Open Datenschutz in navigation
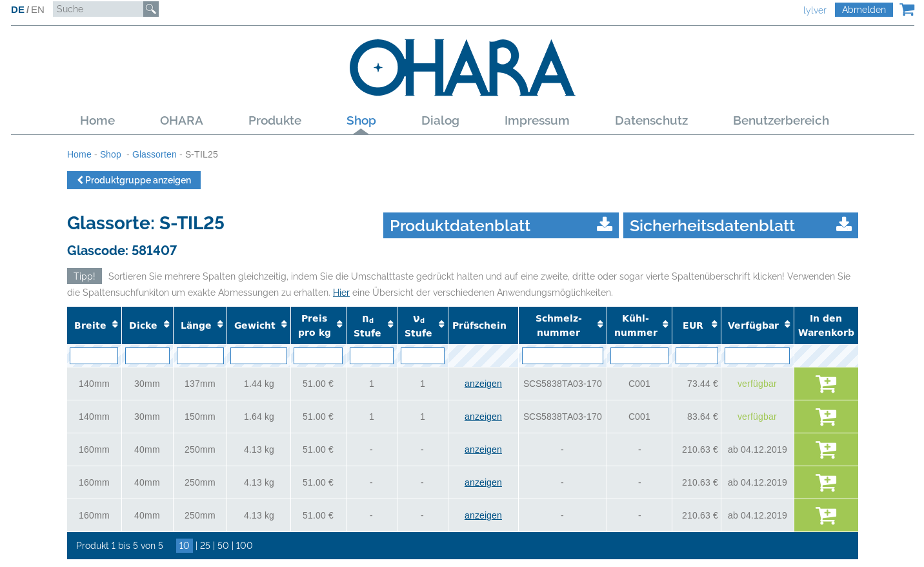924x567 pixels. pyautogui.click(x=651, y=121)
